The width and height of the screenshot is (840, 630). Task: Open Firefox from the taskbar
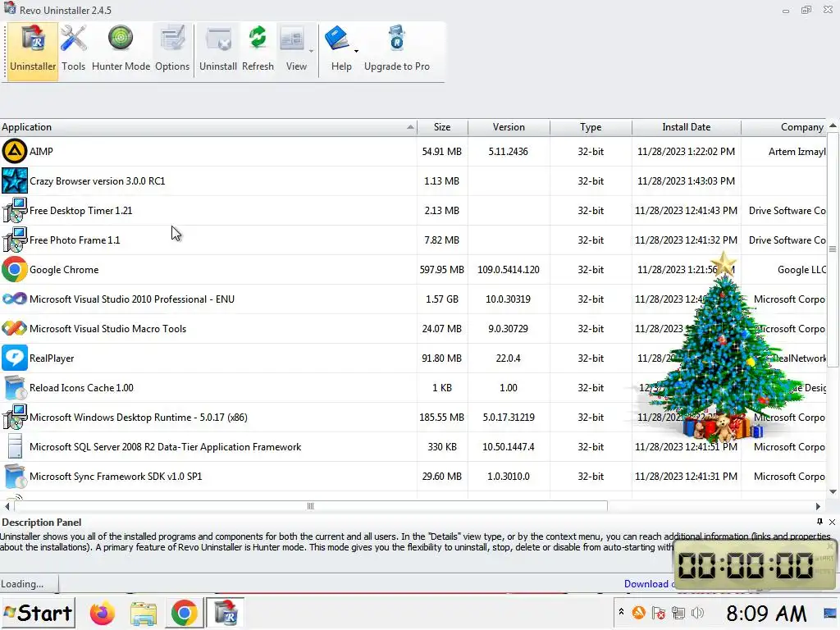[103, 613]
